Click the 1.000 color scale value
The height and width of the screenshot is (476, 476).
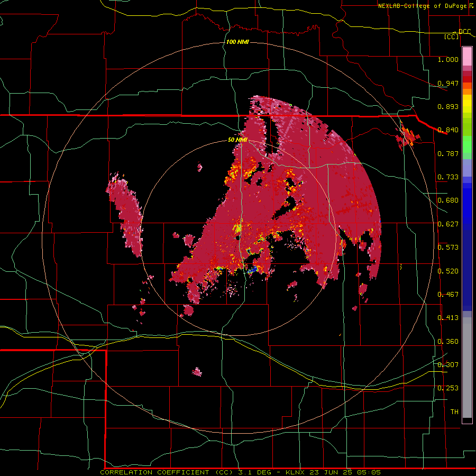[448, 59]
